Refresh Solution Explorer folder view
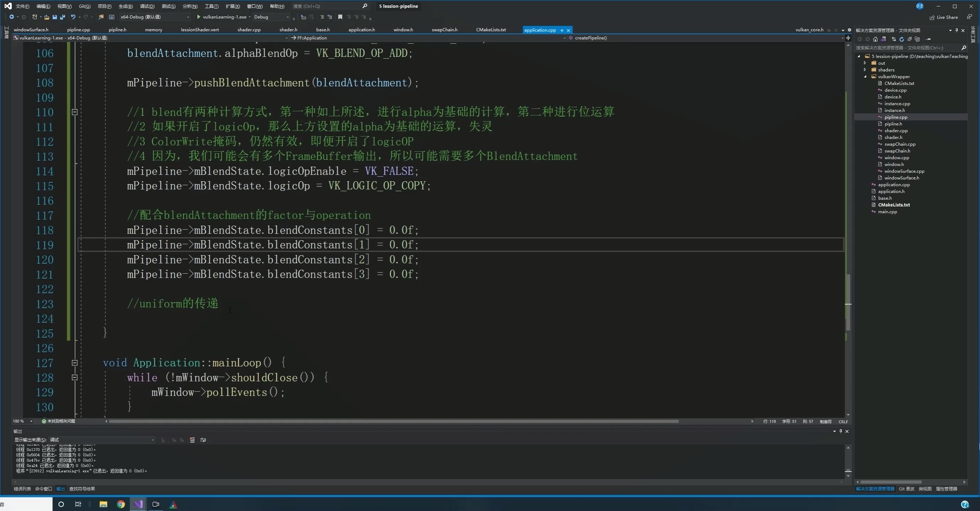This screenshot has width=980, height=511. [902, 39]
